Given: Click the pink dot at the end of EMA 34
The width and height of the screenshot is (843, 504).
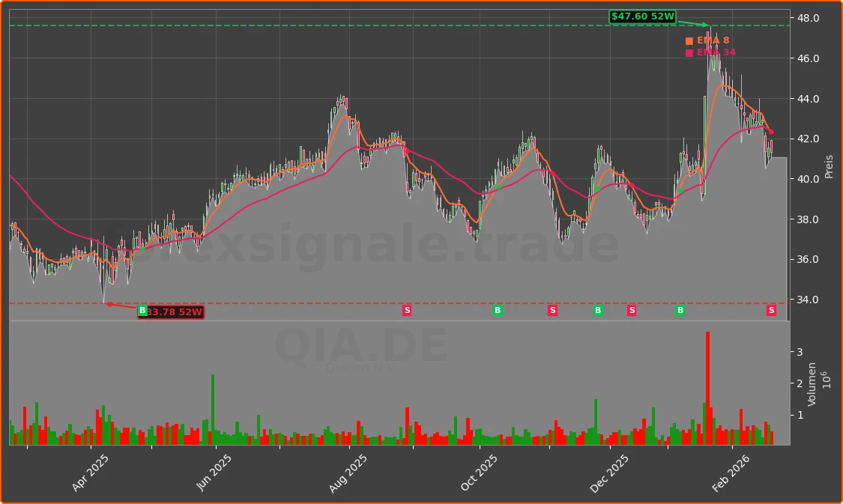Looking at the screenshot, I should (x=770, y=133).
